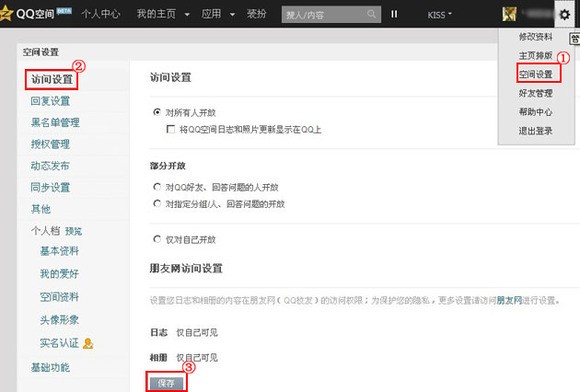Pause music with the pause icon
Viewport: 580px width, 392px height.
[394, 14]
